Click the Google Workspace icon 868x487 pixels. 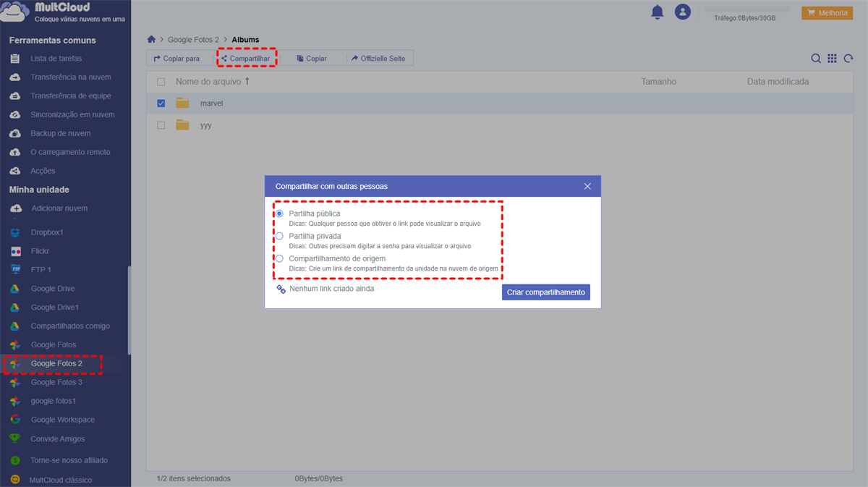click(15, 420)
